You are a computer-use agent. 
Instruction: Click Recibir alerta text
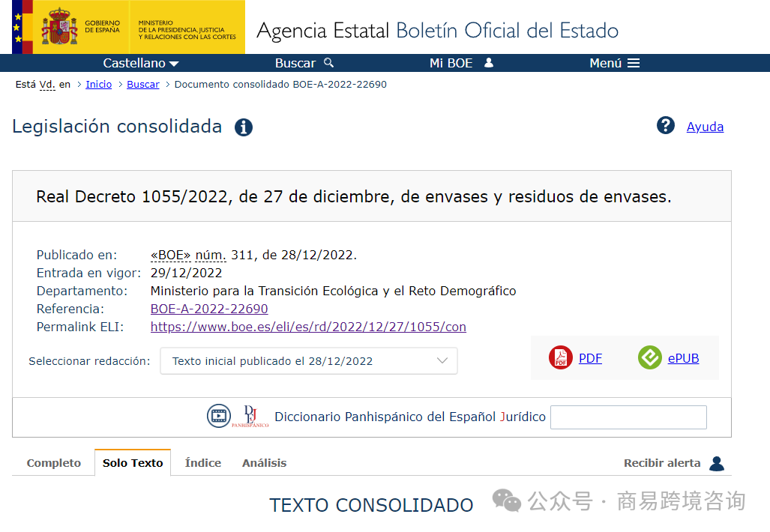[x=662, y=463]
